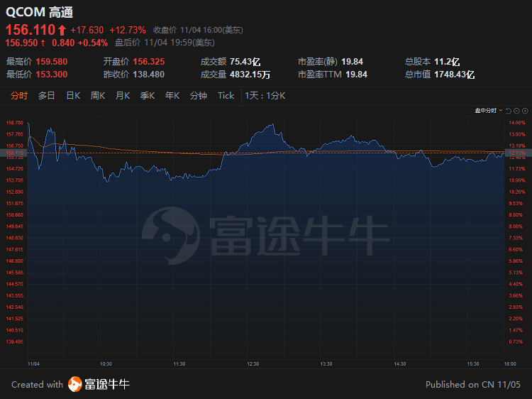Click 成交额 value 75.43亿
This screenshot has height=399, width=532.
(245, 62)
